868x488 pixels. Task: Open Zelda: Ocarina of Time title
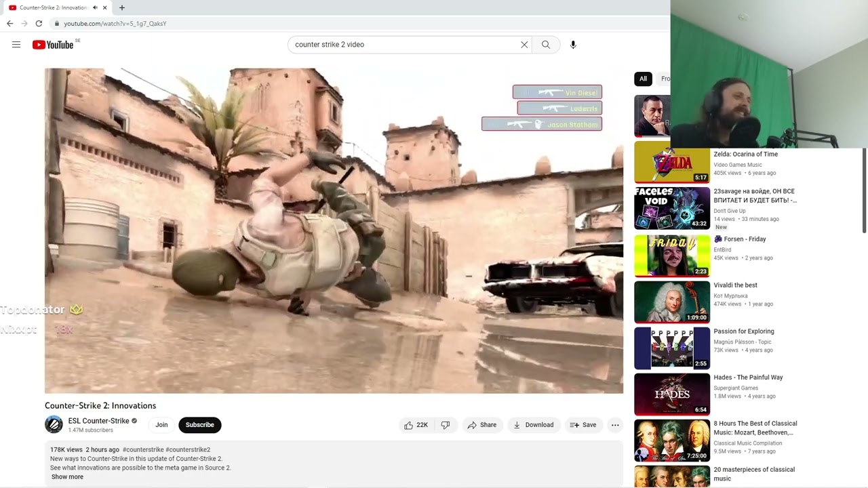click(745, 155)
